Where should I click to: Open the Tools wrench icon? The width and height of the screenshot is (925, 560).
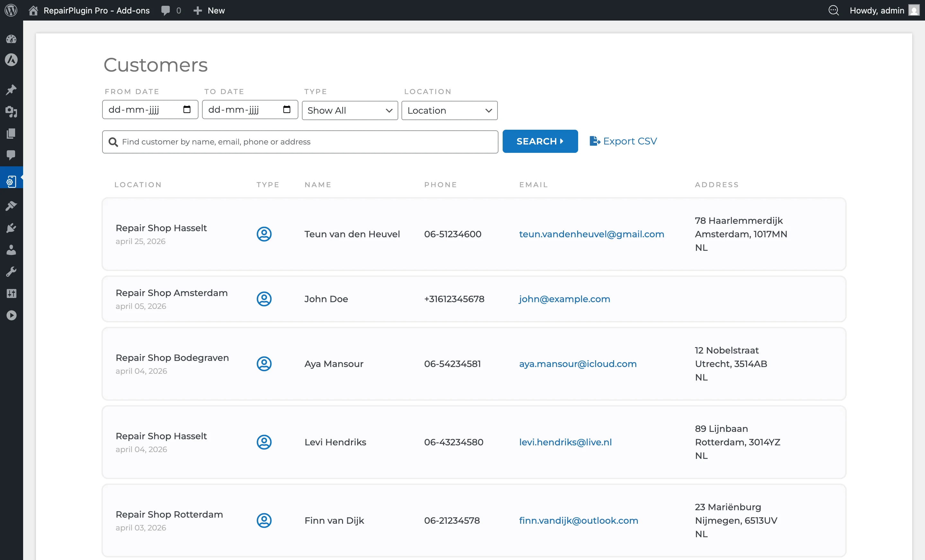pyautogui.click(x=11, y=271)
